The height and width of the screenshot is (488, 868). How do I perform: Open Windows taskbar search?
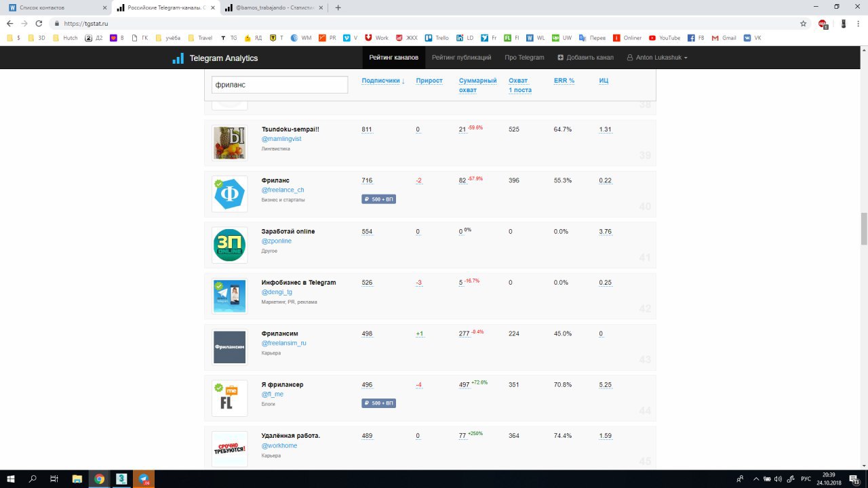pyautogui.click(x=33, y=479)
